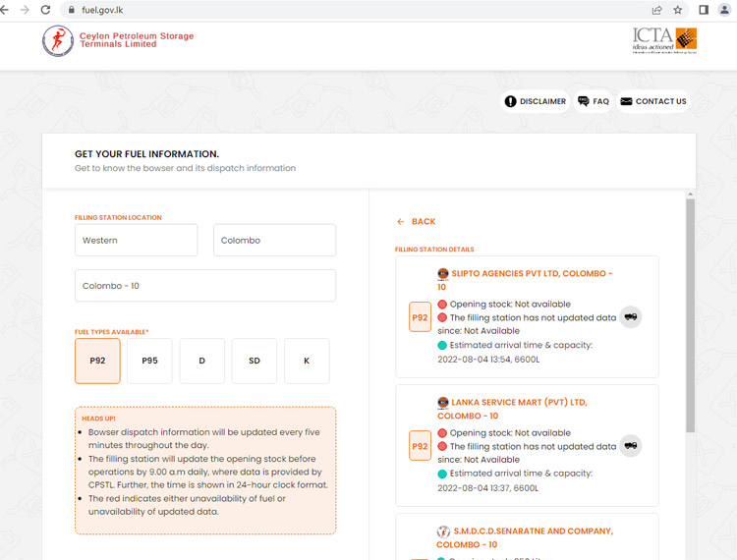Select the P95 fuel type
The image size is (737, 560).
(x=149, y=361)
